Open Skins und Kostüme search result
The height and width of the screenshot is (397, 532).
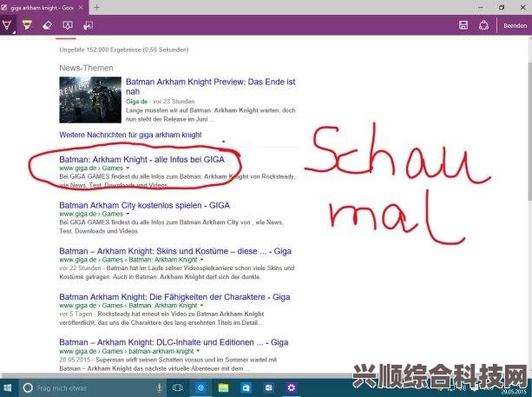[x=175, y=251]
